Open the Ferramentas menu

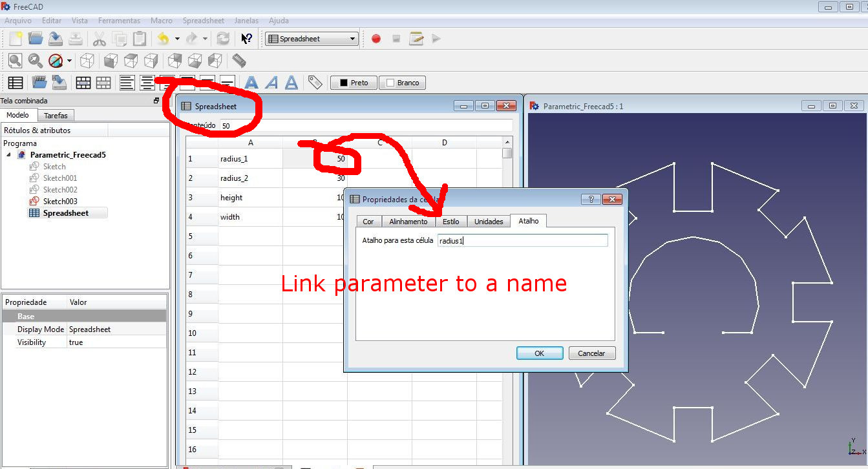pyautogui.click(x=119, y=21)
